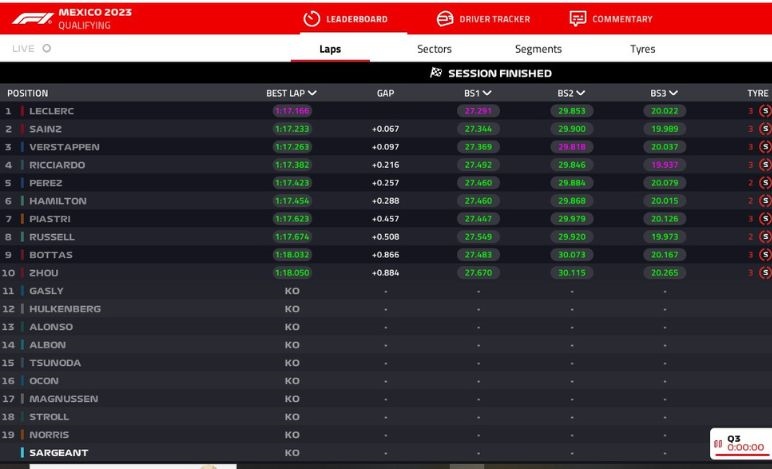
Task: Open the Tyres tab
Action: click(642, 49)
